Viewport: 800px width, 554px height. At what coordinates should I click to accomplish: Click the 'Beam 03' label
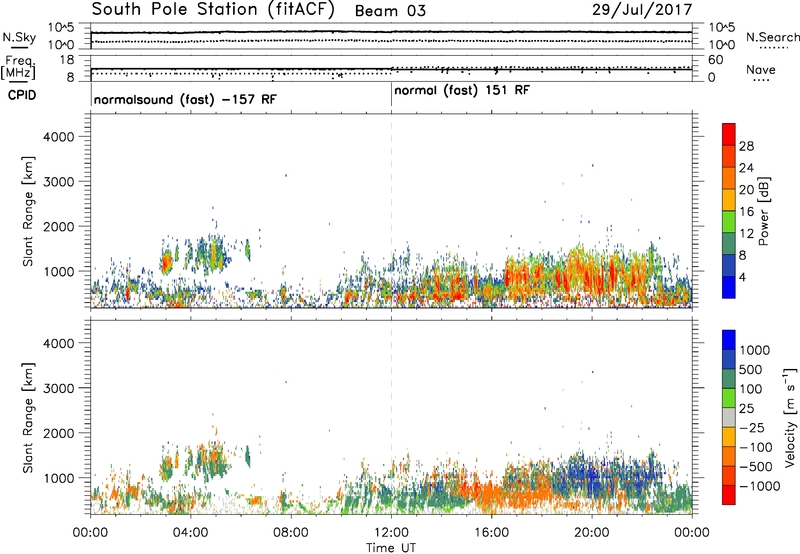pyautogui.click(x=390, y=11)
